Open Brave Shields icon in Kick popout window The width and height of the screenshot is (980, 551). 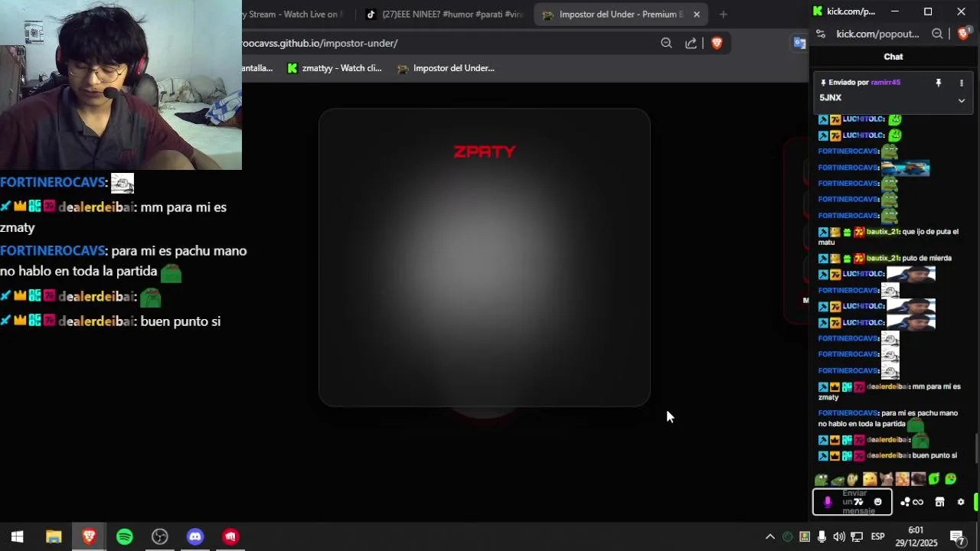pyautogui.click(x=964, y=33)
